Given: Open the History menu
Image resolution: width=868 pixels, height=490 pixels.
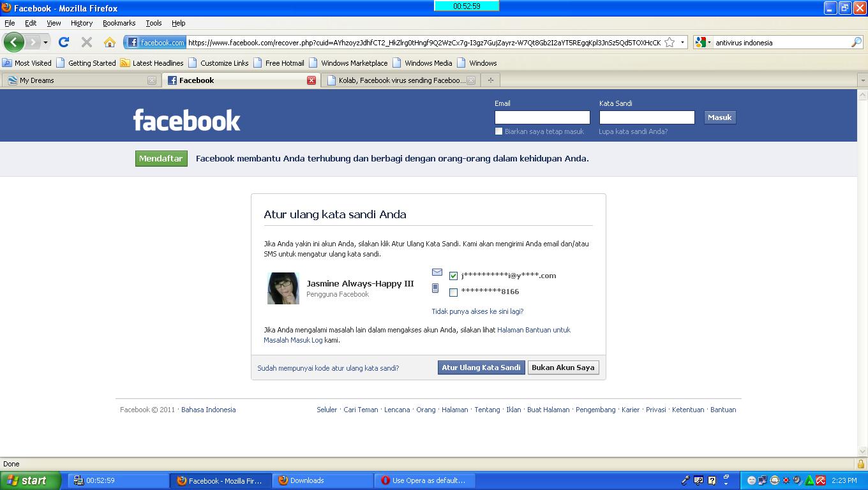Looking at the screenshot, I should (x=82, y=23).
